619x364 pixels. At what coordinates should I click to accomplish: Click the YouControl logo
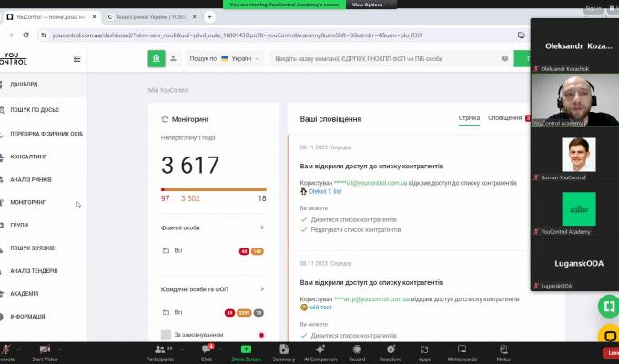pyautogui.click(x=14, y=58)
